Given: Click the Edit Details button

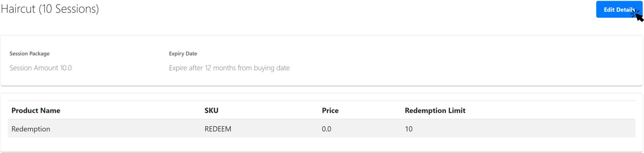Looking at the screenshot, I should coord(619,10).
